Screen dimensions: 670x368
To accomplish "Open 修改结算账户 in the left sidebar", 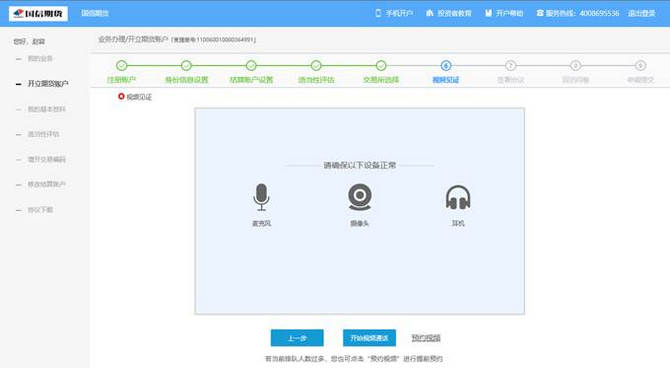I will click(47, 184).
